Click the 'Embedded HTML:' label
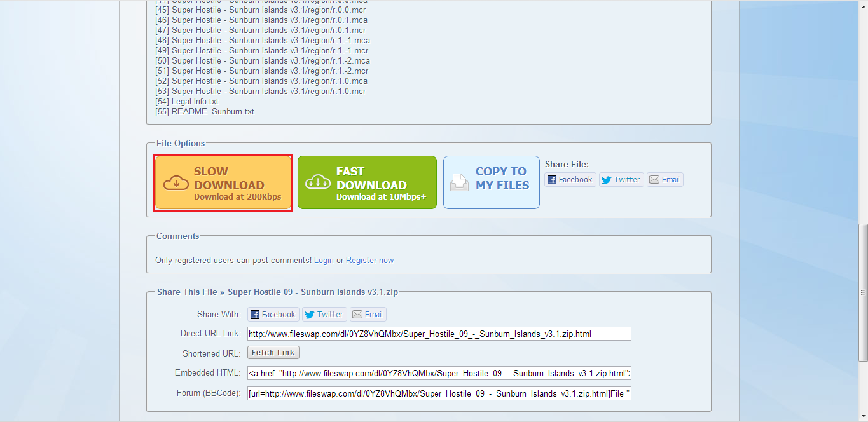The height and width of the screenshot is (422, 868). click(x=208, y=373)
